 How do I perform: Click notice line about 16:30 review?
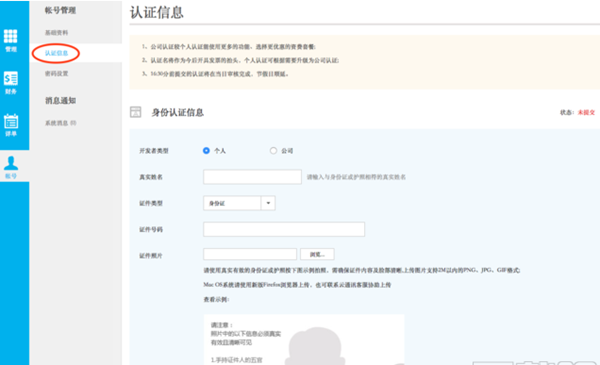coord(215,74)
